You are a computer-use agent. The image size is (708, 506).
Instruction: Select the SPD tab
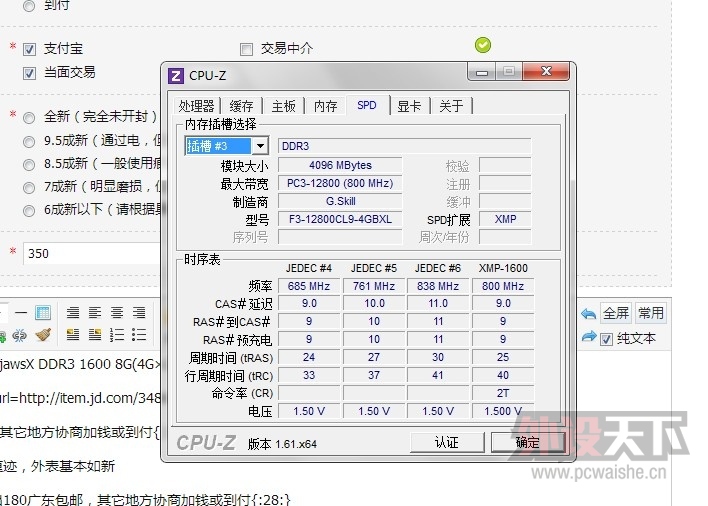click(367, 105)
